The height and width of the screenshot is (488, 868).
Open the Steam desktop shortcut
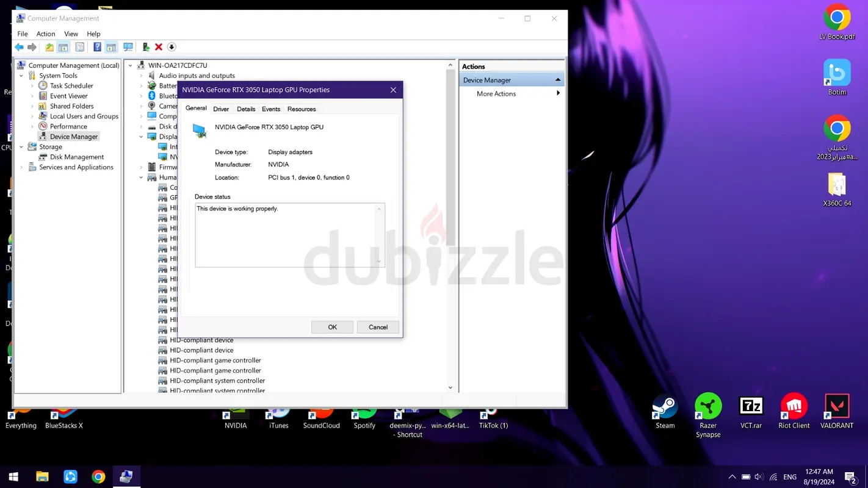click(x=665, y=412)
